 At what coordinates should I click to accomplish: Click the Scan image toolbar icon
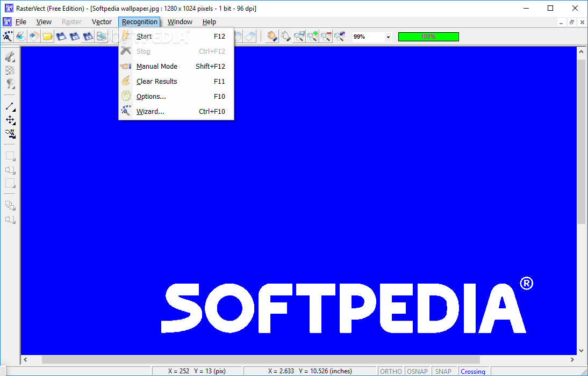(21, 37)
